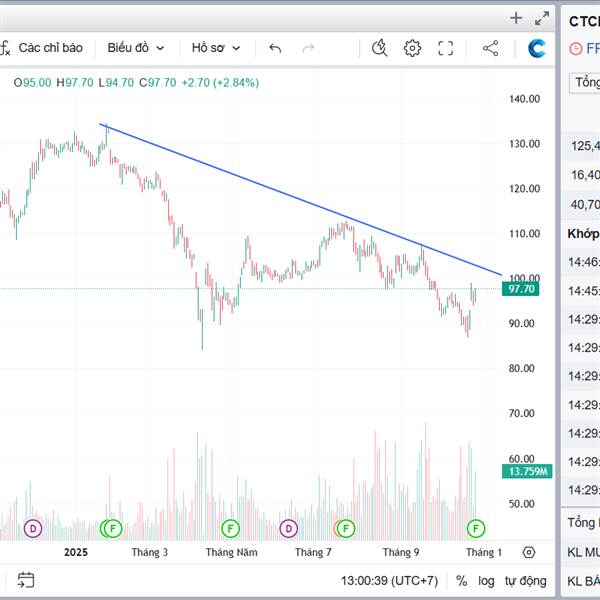Click the share chart icon
Viewport: 600px width, 600px height.
tap(490, 47)
